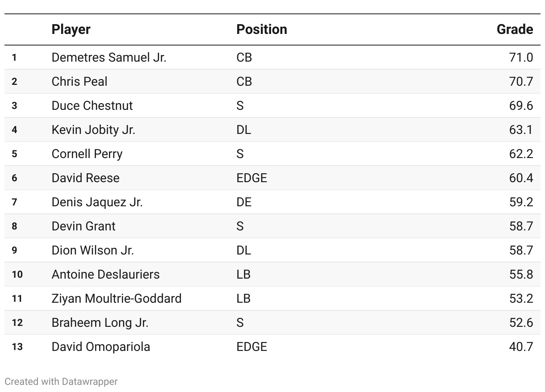Viewport: 545px width, 392px height.
Task: Select the Demetres Samuel Jr. row
Action: 272,57
